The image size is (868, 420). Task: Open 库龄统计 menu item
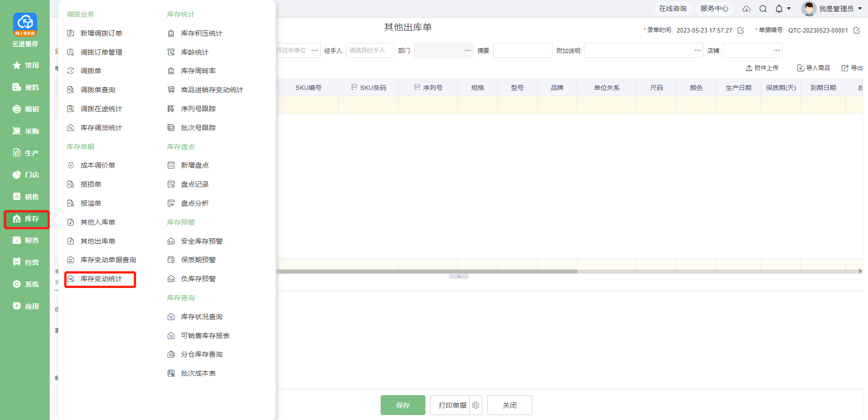(188, 52)
